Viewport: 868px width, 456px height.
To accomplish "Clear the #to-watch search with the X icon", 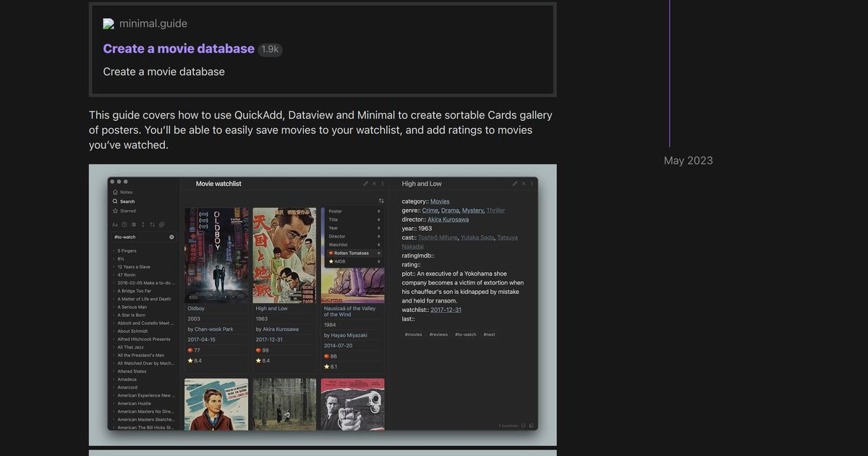I will click(x=171, y=237).
